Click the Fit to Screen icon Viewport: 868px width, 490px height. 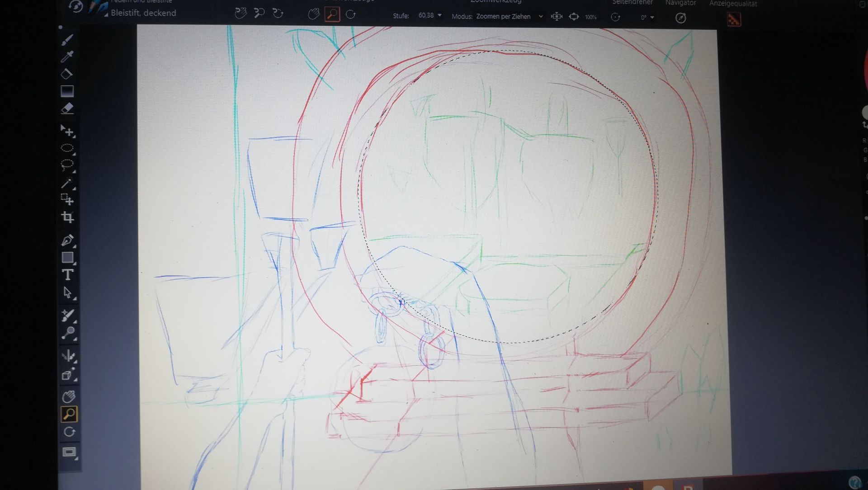[574, 17]
